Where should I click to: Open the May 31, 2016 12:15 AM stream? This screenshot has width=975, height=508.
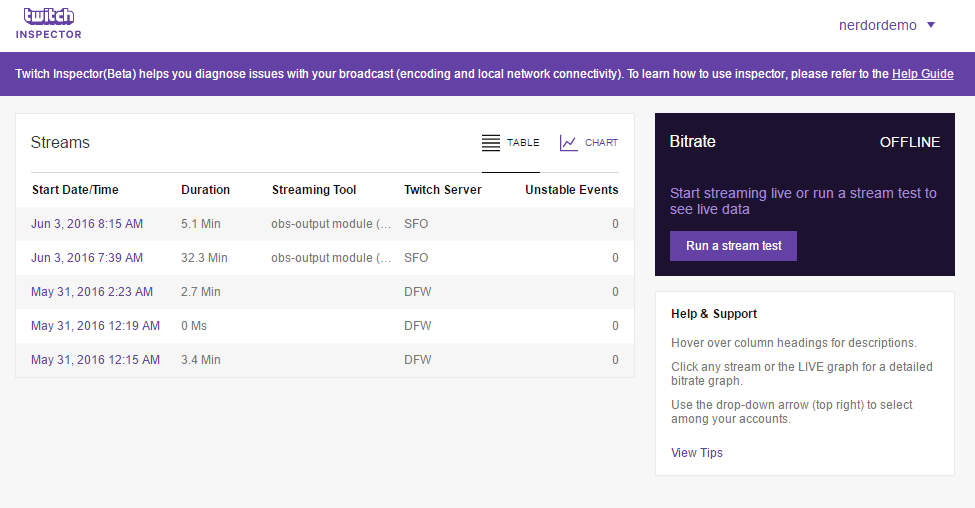[95, 360]
